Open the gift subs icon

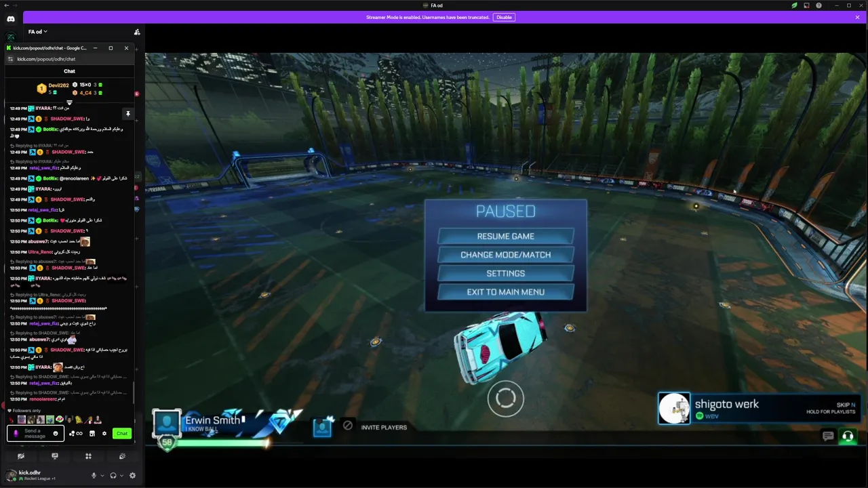point(71,434)
